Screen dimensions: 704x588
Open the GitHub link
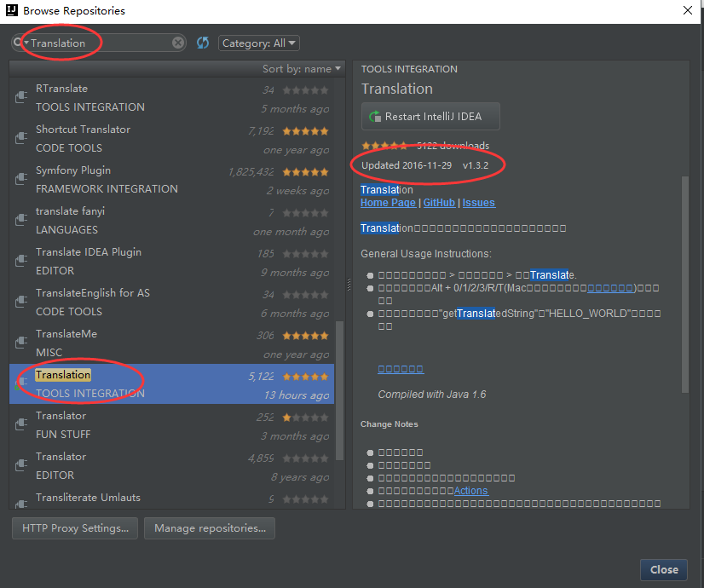click(x=439, y=203)
